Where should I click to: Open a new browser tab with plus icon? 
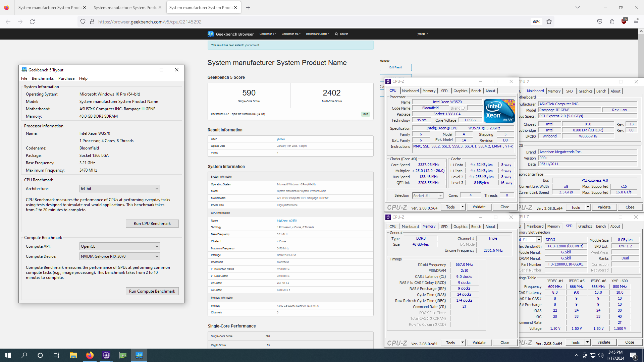point(248,7)
